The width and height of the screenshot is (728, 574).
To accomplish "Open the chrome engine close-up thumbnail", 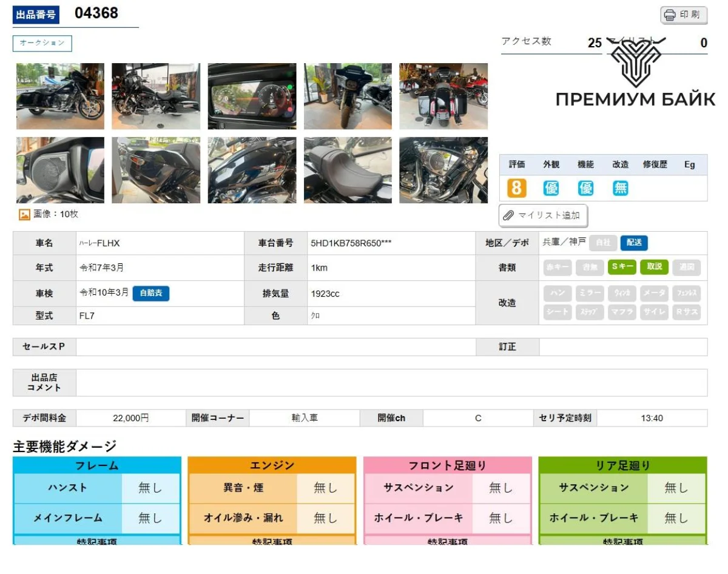I will [x=443, y=170].
